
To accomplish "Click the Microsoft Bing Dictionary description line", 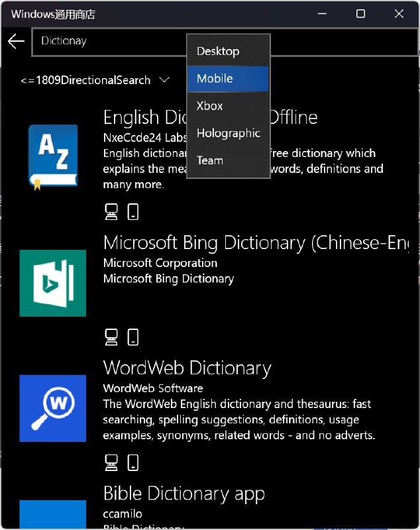I will [x=168, y=279].
